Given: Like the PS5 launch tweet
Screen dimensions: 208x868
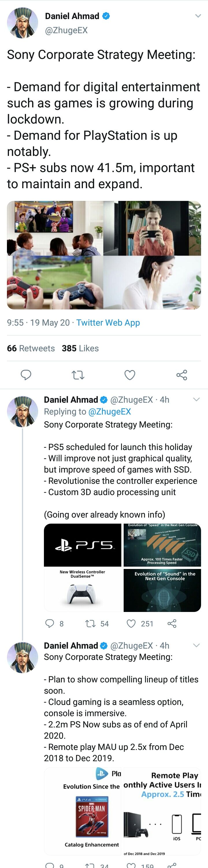Looking at the screenshot, I should tap(131, 624).
